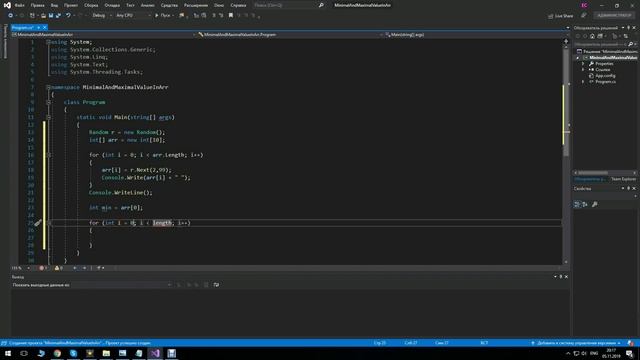Open Chrome from the taskbar
Screen dimensions: 640x360
coord(57,353)
